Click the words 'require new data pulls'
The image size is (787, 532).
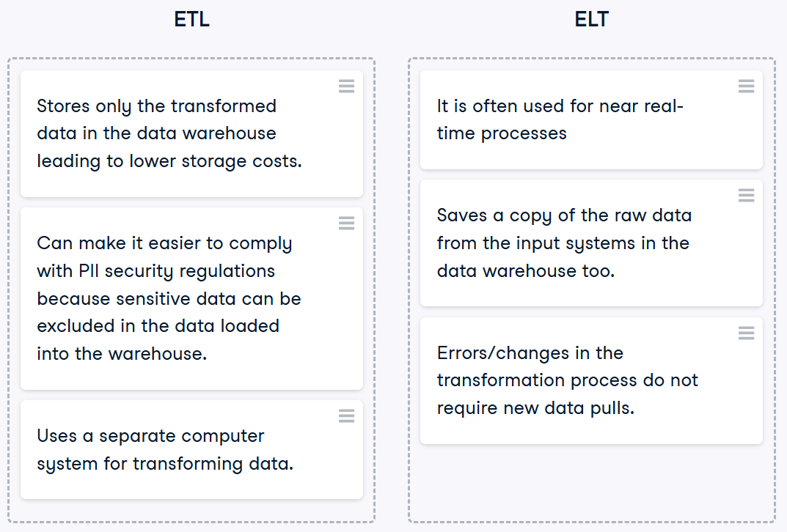[535, 408]
